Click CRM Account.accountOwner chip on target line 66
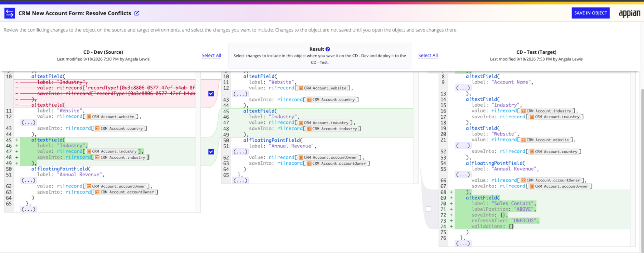The height and width of the screenshot is (253, 644). pyautogui.click(x=551, y=180)
